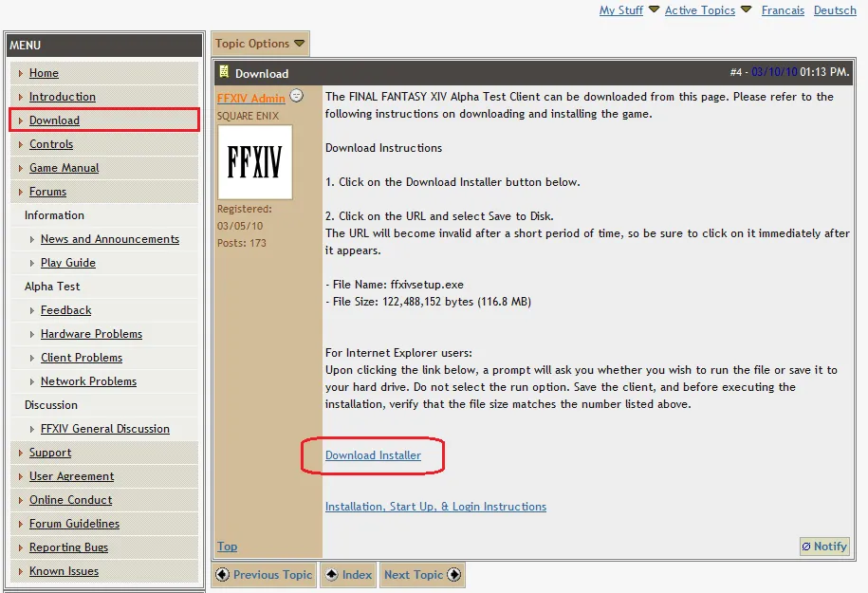Go to Forums from the menu

pyautogui.click(x=47, y=192)
